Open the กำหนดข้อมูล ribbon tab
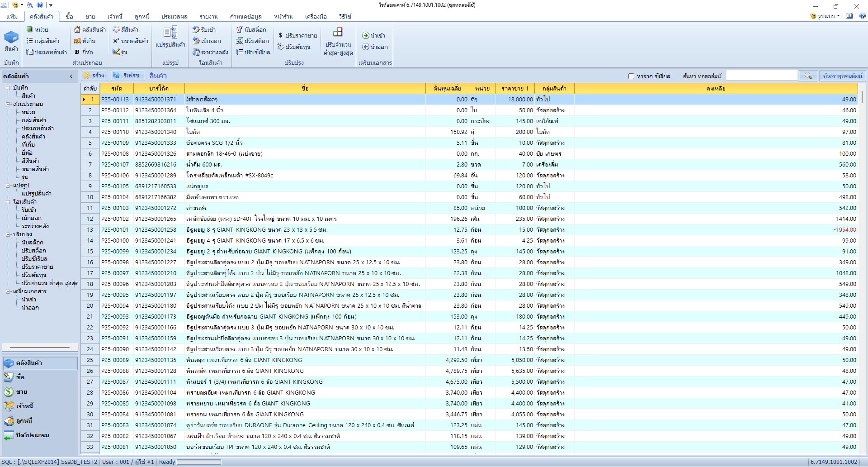This screenshot has width=868, height=467. pos(245,16)
